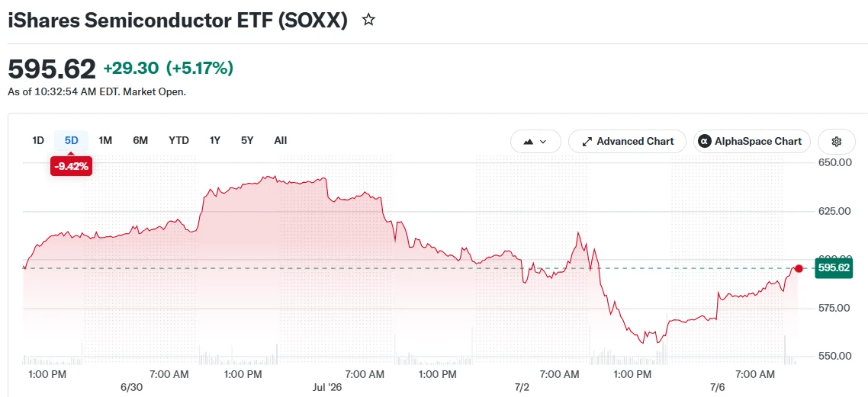Image resolution: width=868 pixels, height=397 pixels.
Task: Select the 5D time range
Action: coord(72,140)
